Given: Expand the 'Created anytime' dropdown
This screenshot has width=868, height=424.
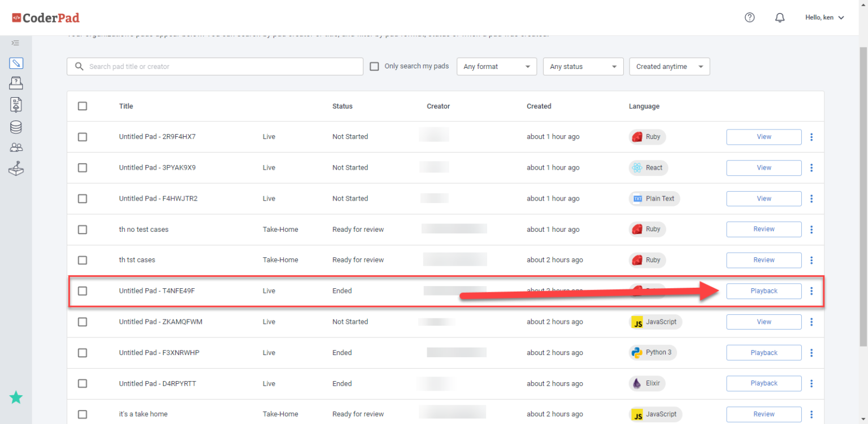Looking at the screenshot, I should click(669, 67).
